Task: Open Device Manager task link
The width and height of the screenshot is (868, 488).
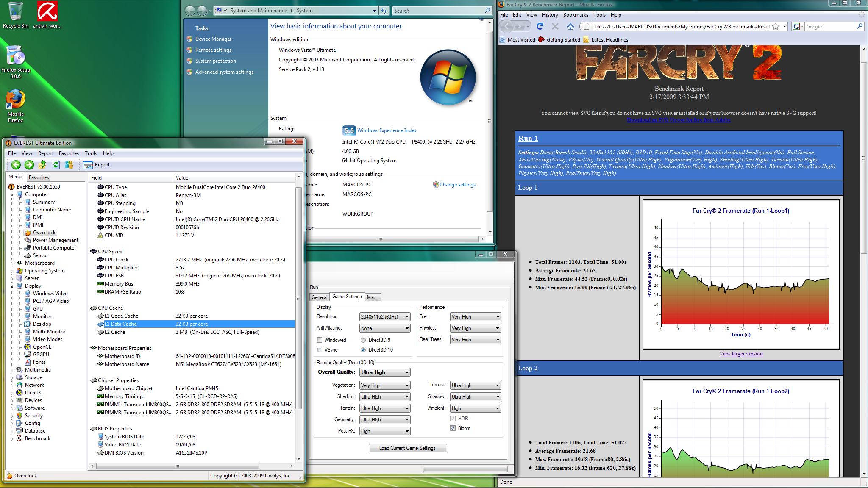Action: pyautogui.click(x=213, y=39)
